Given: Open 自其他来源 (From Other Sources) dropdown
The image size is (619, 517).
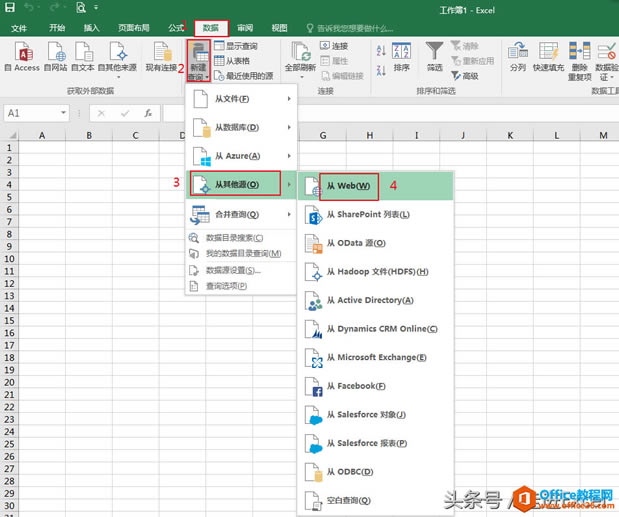Looking at the screenshot, I should (x=117, y=59).
